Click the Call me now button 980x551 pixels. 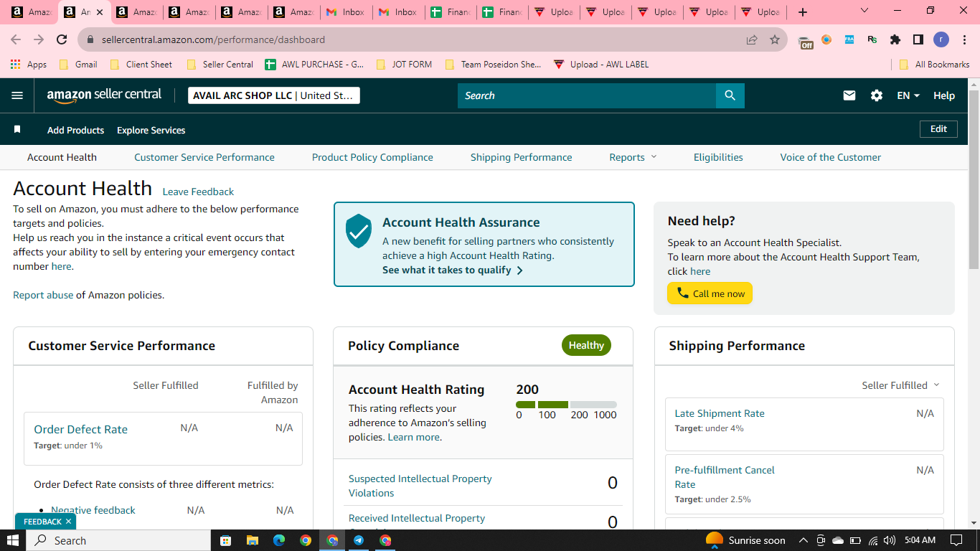point(710,293)
